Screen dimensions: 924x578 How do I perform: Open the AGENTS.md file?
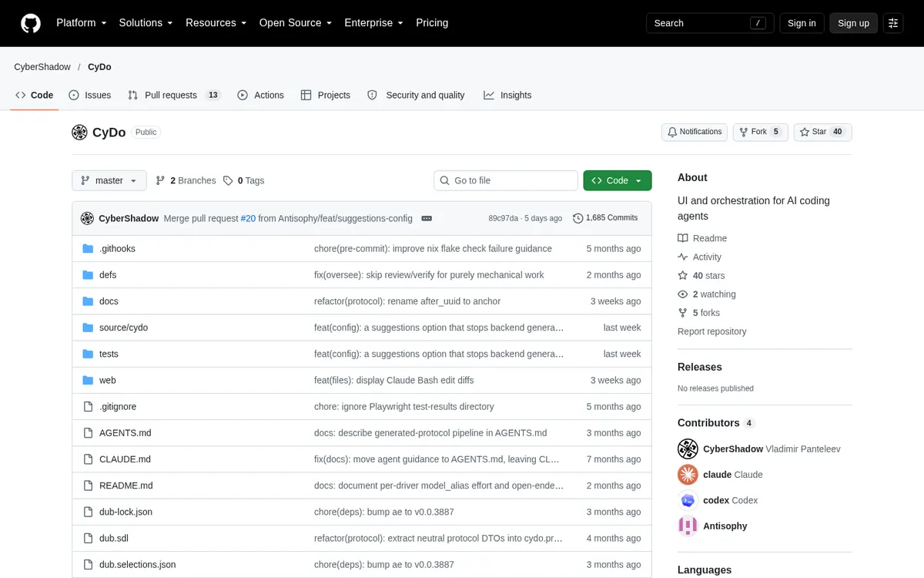point(126,433)
